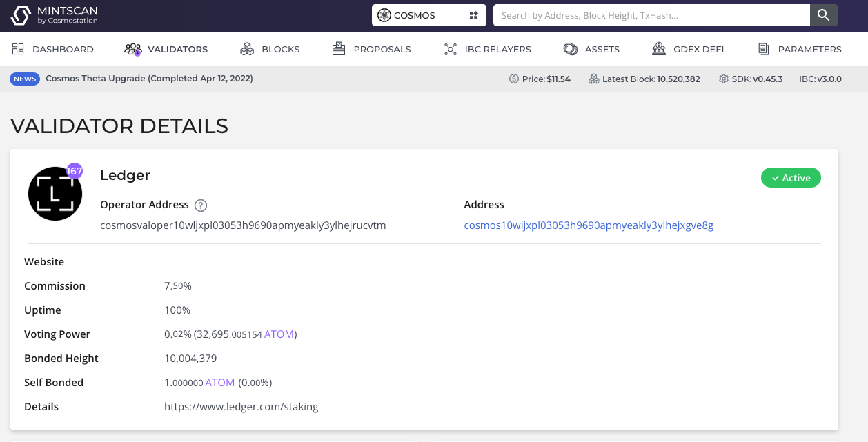The height and width of the screenshot is (442, 868).
Task: Click the GDEX DeFi bank icon
Action: tap(659, 49)
